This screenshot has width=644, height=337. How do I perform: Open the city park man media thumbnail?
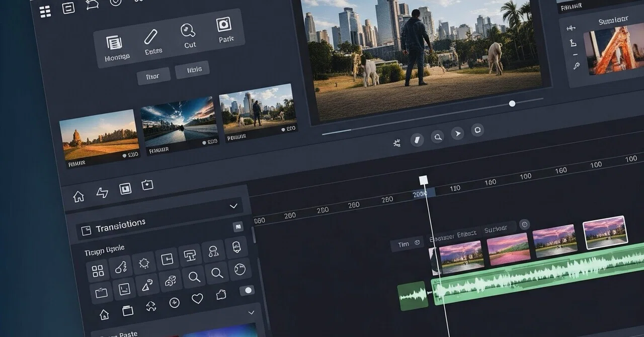click(258, 113)
